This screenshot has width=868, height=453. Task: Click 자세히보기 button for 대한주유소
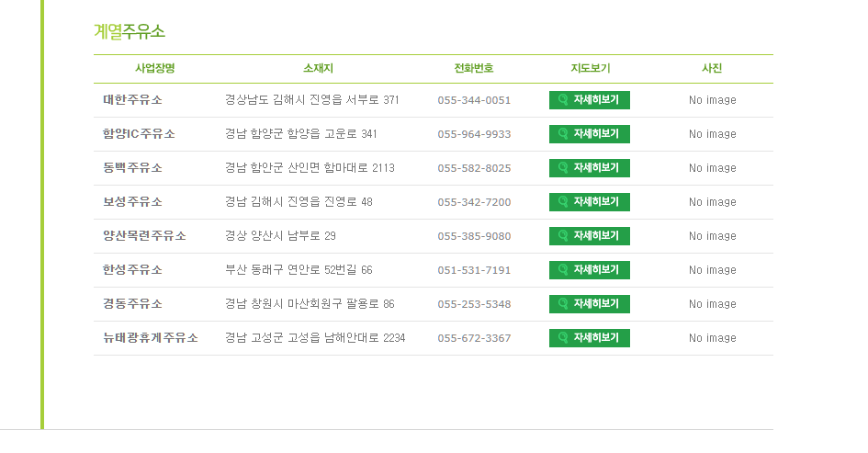point(590,100)
